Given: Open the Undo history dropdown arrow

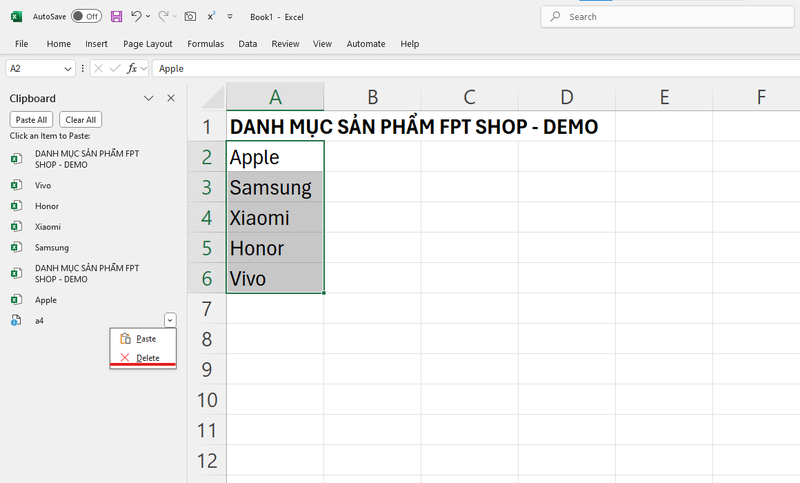Looking at the screenshot, I should tap(148, 17).
